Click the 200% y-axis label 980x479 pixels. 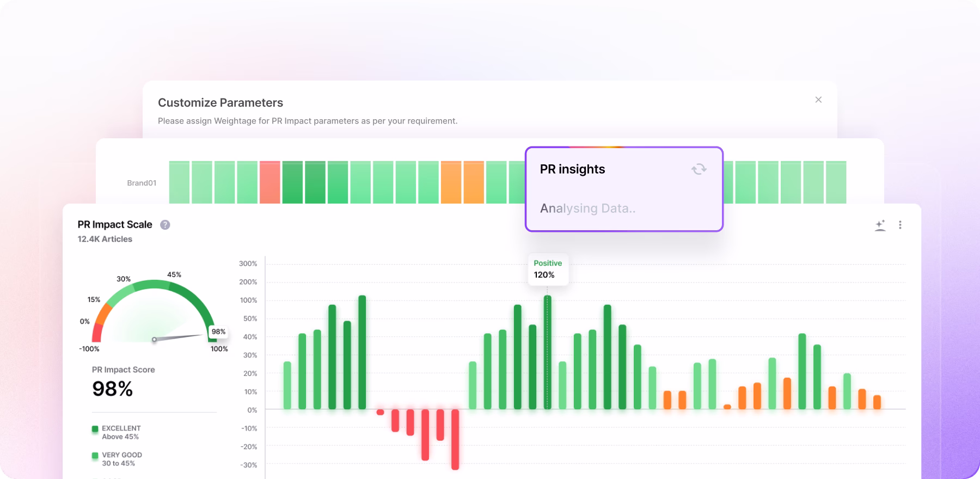[x=248, y=282]
